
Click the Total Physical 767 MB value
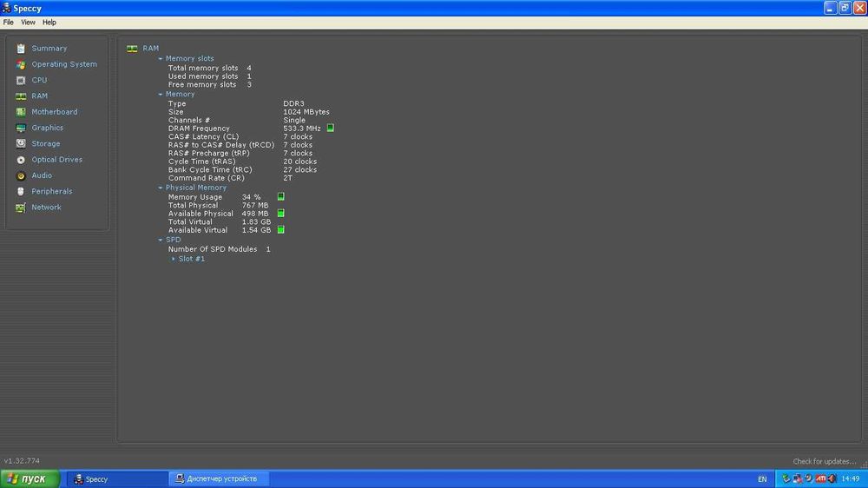255,206
